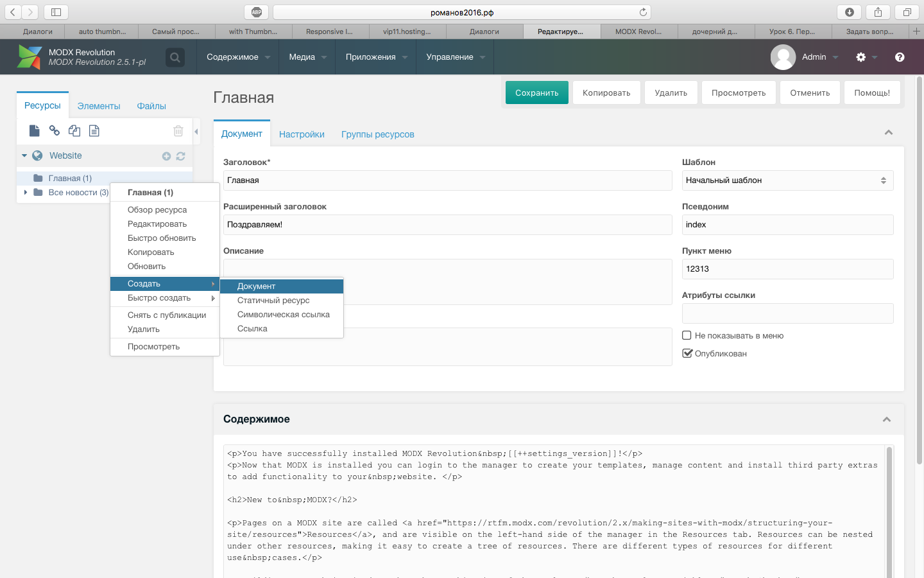This screenshot has width=924, height=578.
Task: Select Снять с публикации in context menu
Action: click(x=165, y=315)
